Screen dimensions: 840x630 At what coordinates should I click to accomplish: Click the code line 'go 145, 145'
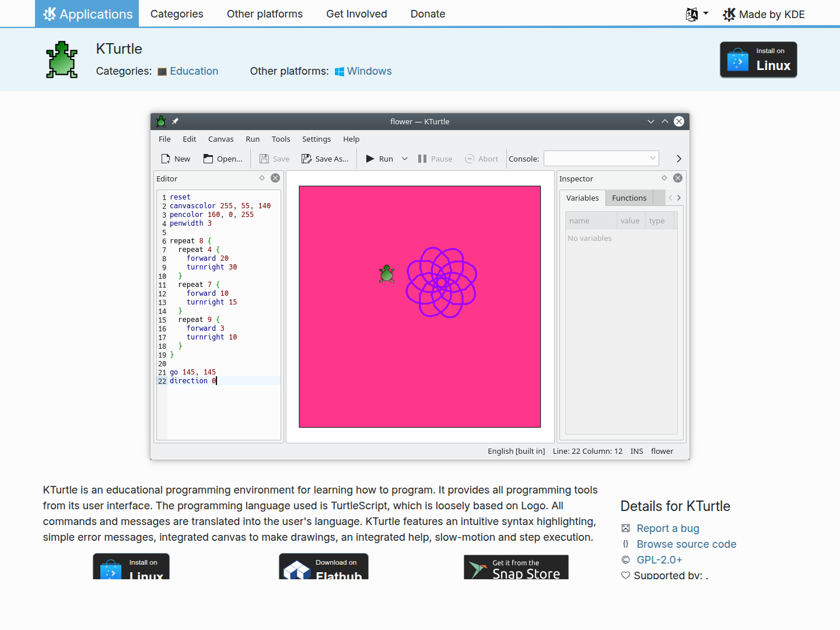pyautogui.click(x=192, y=372)
